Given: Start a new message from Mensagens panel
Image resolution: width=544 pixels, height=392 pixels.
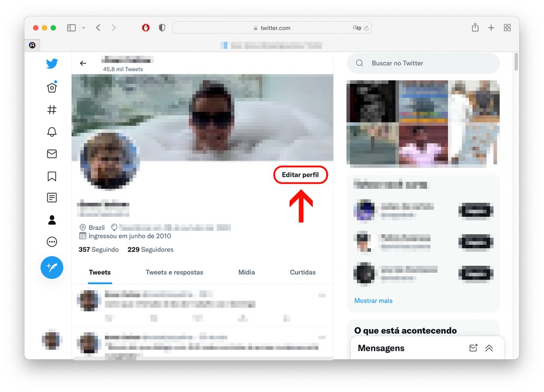Looking at the screenshot, I should [x=473, y=349].
